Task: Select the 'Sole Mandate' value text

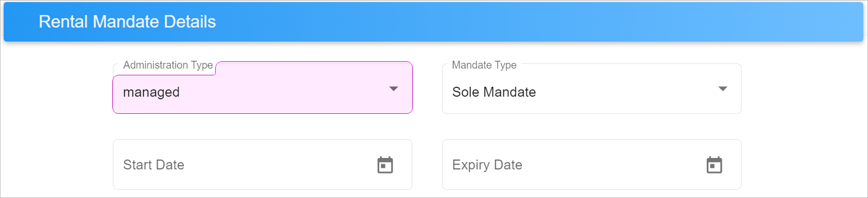Action: pos(494,92)
